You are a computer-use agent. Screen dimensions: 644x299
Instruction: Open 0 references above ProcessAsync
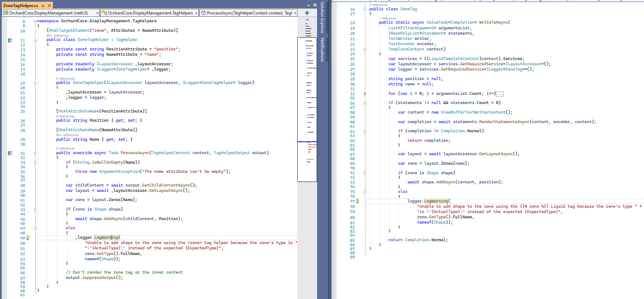coord(65,148)
